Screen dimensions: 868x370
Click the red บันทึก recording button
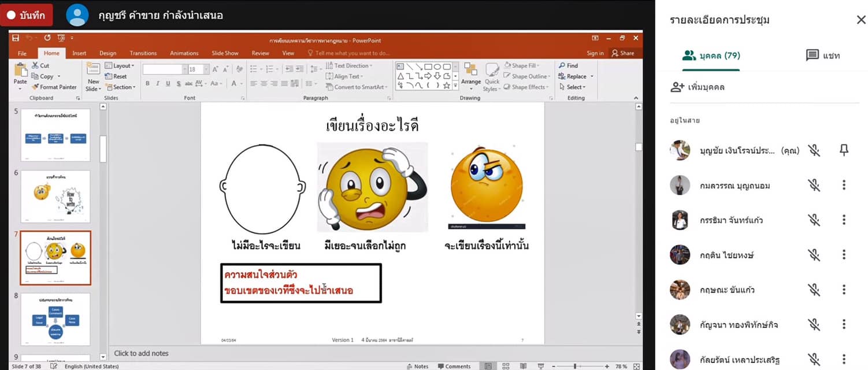click(27, 16)
